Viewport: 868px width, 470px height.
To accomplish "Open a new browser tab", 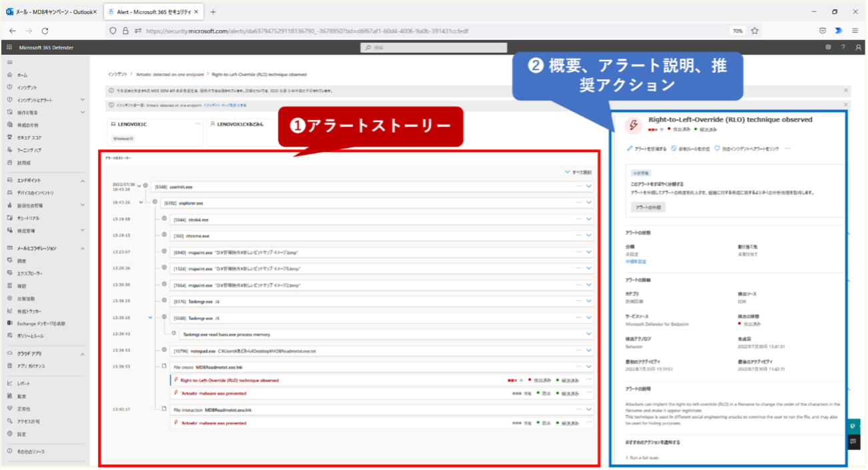I will click(x=213, y=12).
